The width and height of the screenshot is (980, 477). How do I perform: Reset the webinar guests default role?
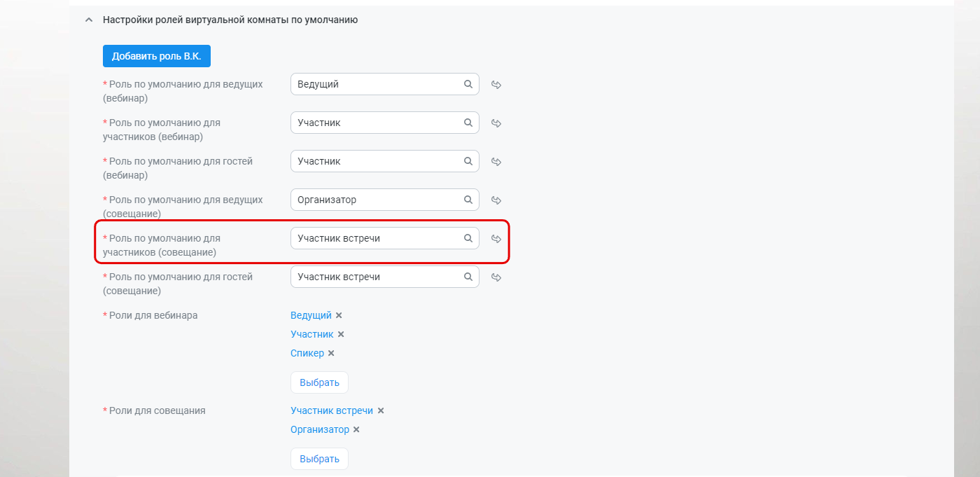click(x=496, y=162)
